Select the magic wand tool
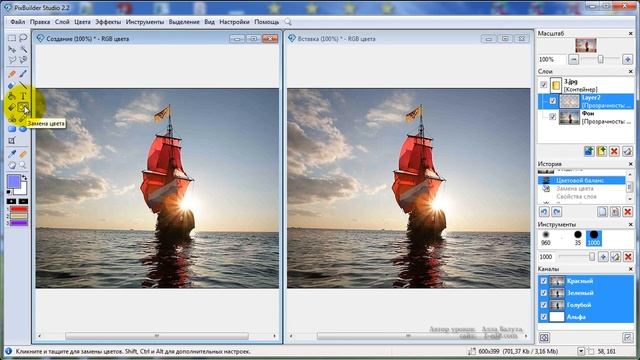Screen dimensions: 640x360 coord(23,49)
